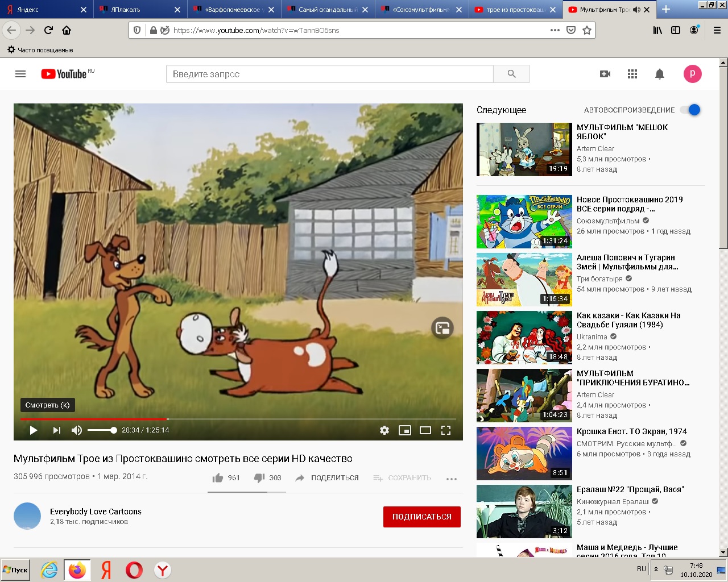The width and height of the screenshot is (728, 582).
Task: Open the YouTube guide hamburger menu
Action: point(20,74)
